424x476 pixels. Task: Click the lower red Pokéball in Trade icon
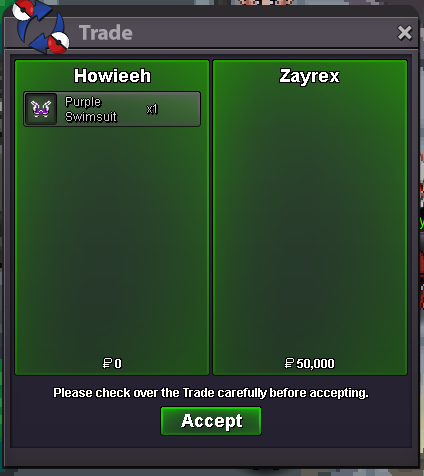pos(58,43)
